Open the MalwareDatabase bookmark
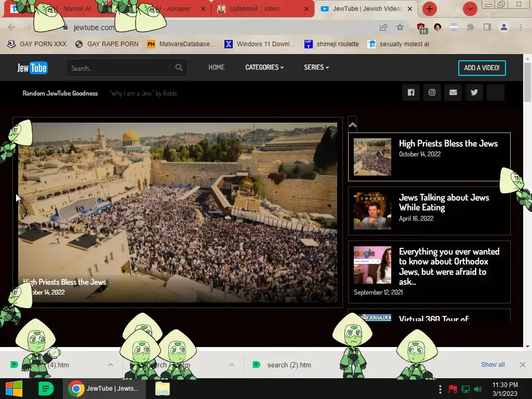This screenshot has height=399, width=532. 181,44
